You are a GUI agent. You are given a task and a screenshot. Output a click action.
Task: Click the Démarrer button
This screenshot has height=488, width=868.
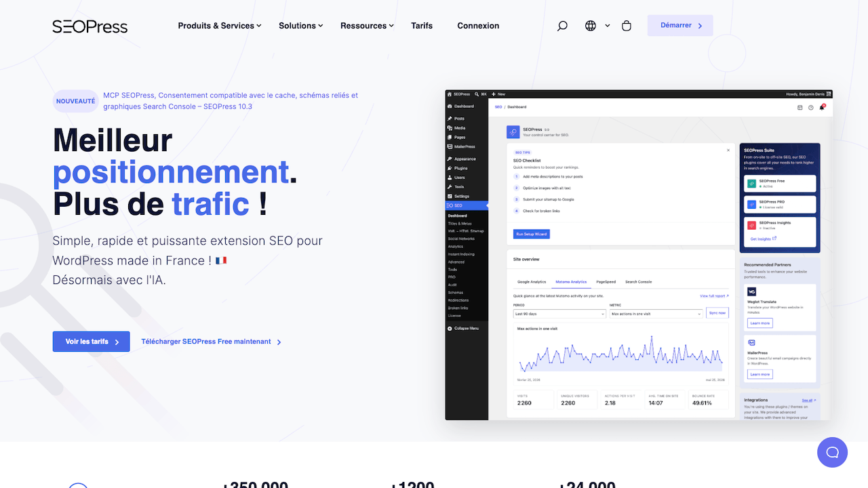[680, 25]
